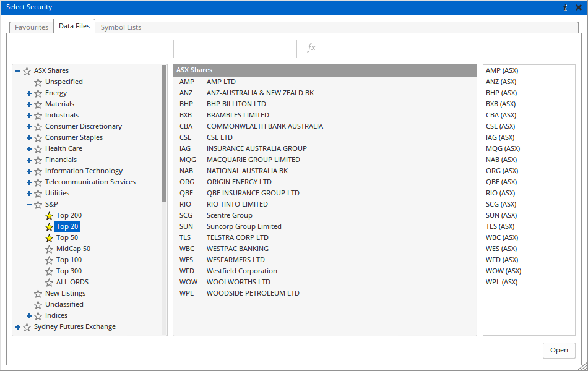Star Sydney Futures Exchange
Image resolution: width=588 pixels, height=371 pixels.
coord(27,327)
